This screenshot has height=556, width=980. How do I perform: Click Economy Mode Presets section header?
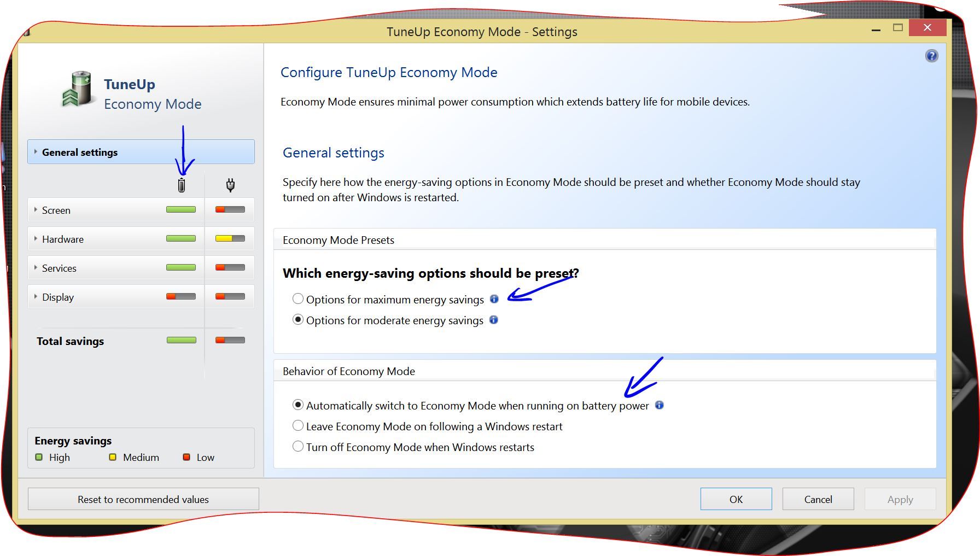[x=338, y=240]
